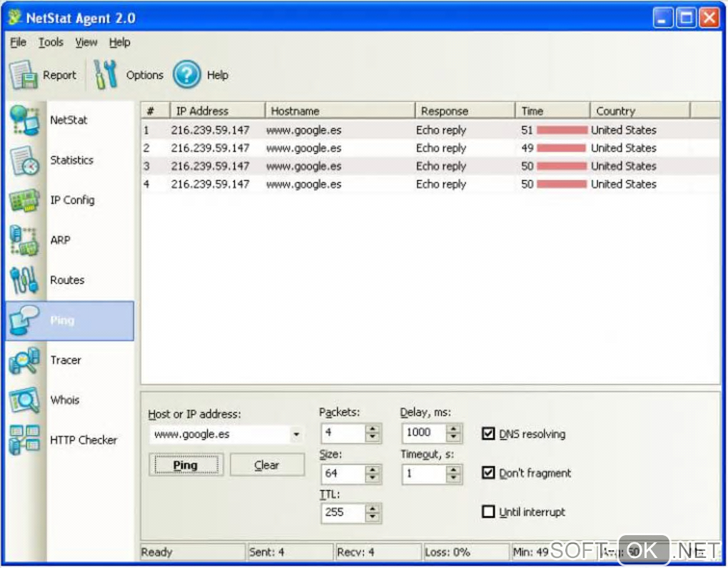The width and height of the screenshot is (728, 568).
Task: Click the Clear button
Action: (x=267, y=465)
